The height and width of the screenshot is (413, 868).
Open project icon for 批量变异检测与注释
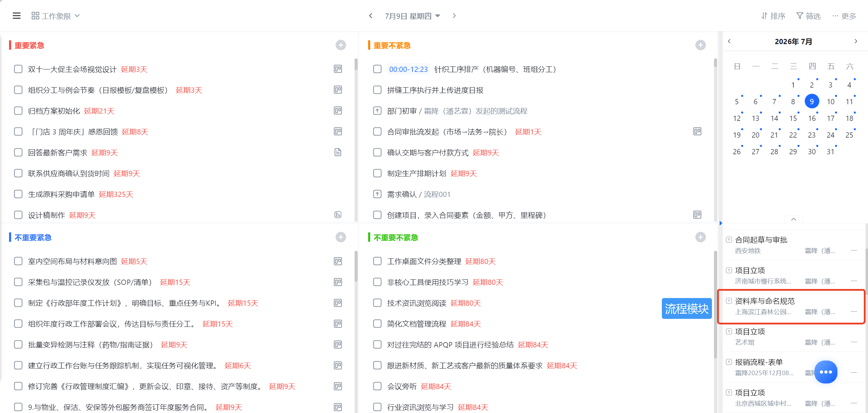pyautogui.click(x=338, y=345)
